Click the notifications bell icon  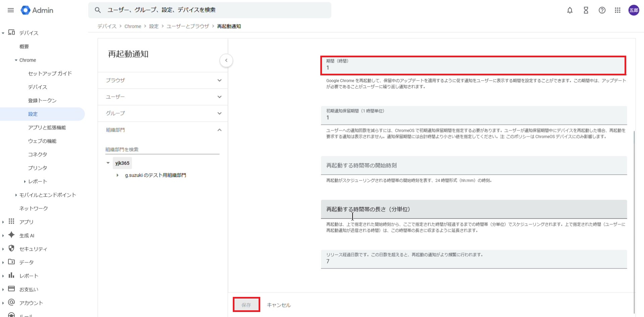570,10
